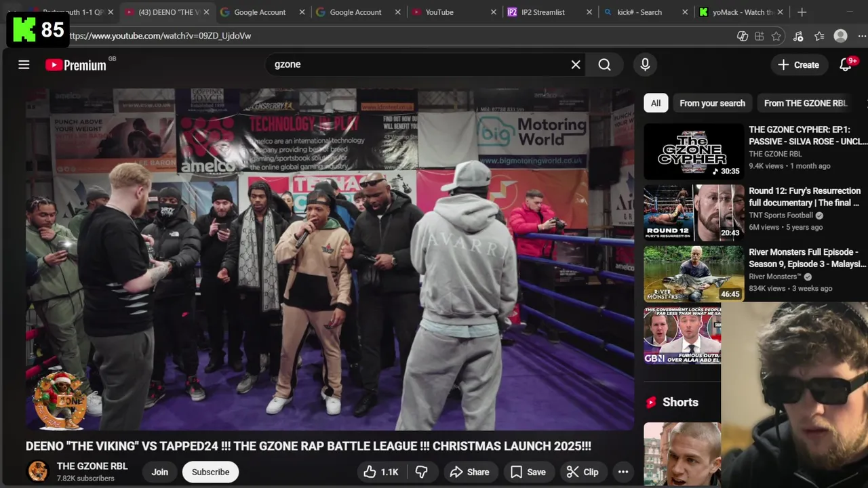Open a new browser tab with plus
Image resolution: width=868 pixels, height=488 pixels.
coord(802,12)
